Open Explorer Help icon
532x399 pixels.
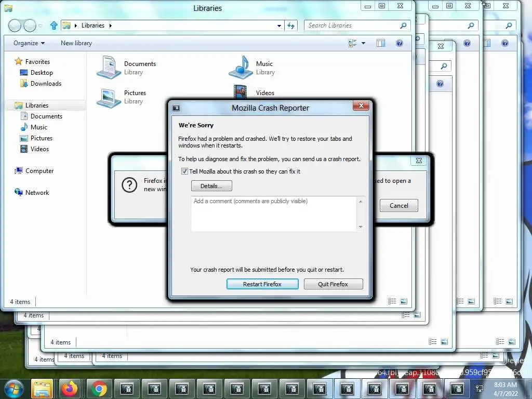point(400,43)
